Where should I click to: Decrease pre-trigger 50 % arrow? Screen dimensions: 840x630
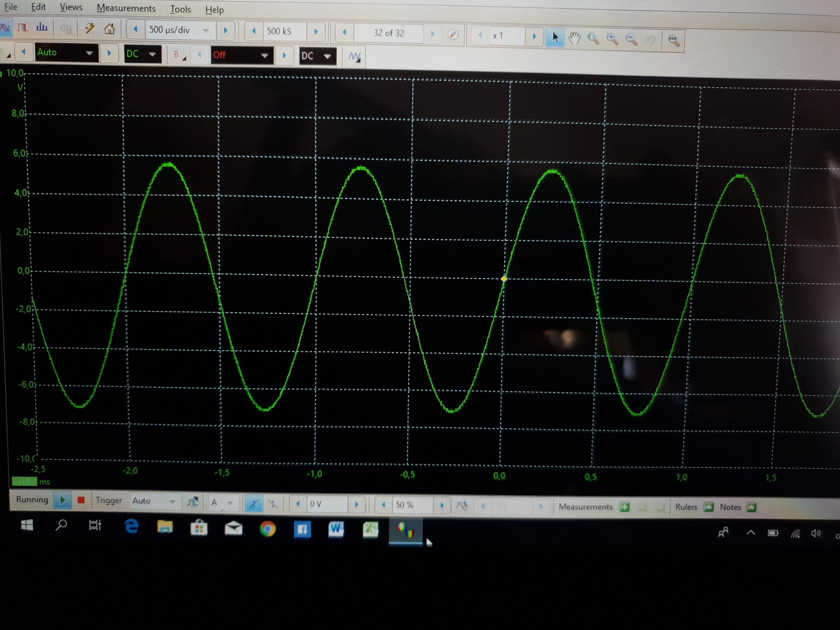(x=383, y=505)
